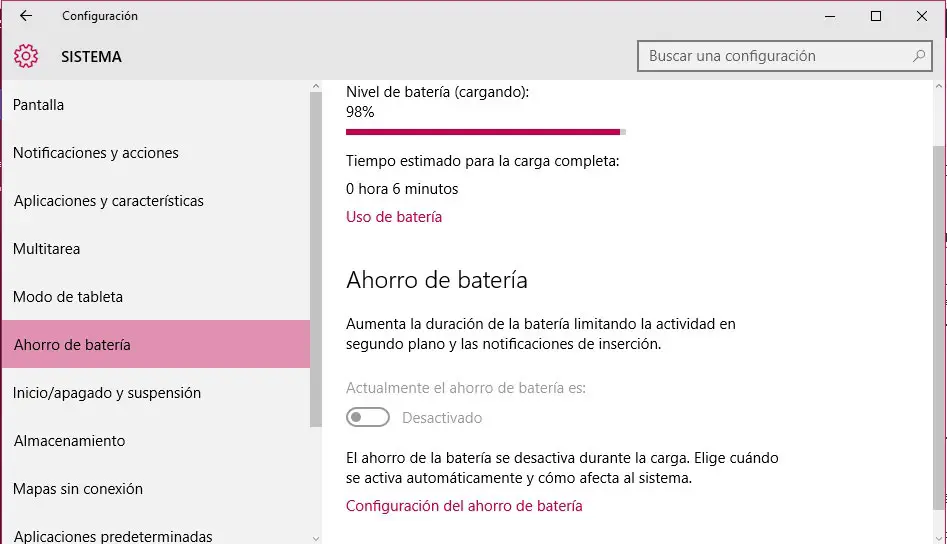The height and width of the screenshot is (544, 947).
Task: Go to Almacenamiento settings
Action: (70, 441)
